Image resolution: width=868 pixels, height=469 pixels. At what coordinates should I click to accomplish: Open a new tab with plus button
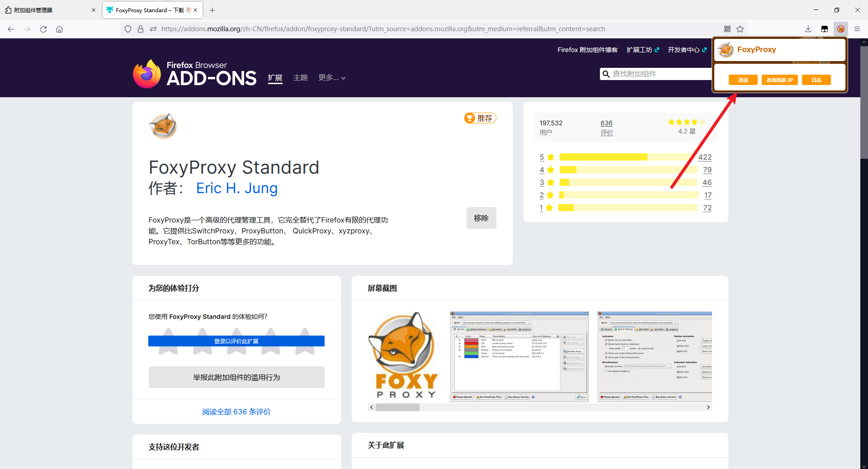click(212, 10)
